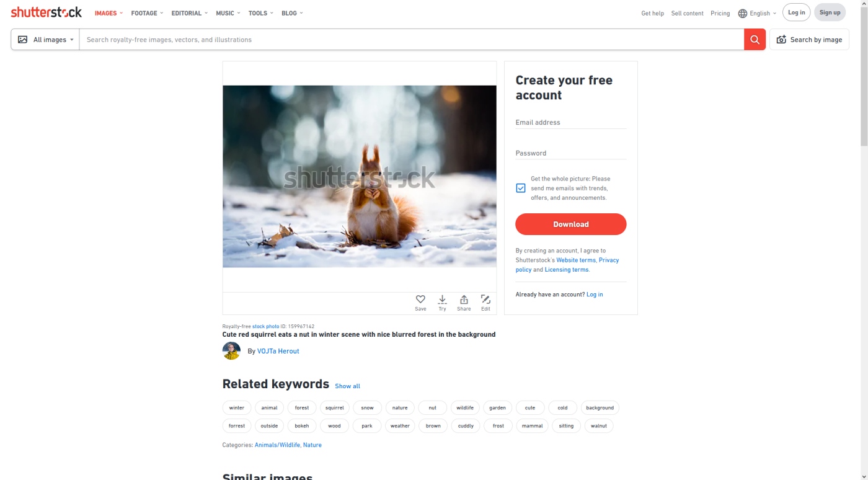Expand the All images dropdown
Viewport: 868px width, 480px height.
coord(45,40)
